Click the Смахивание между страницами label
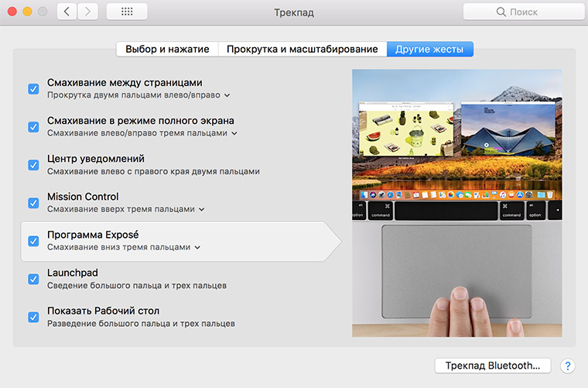This screenshot has width=588, height=388. [125, 83]
